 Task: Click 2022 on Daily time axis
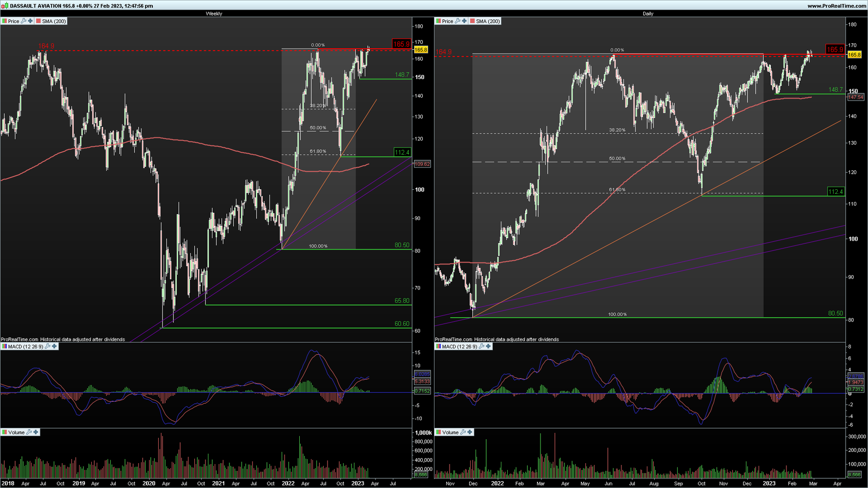497,484
